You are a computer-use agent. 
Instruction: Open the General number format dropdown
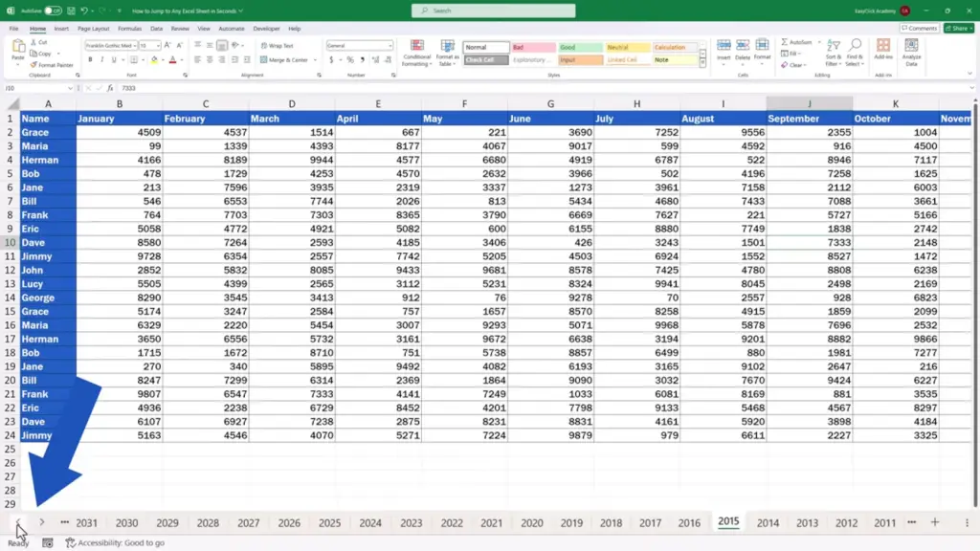point(390,46)
